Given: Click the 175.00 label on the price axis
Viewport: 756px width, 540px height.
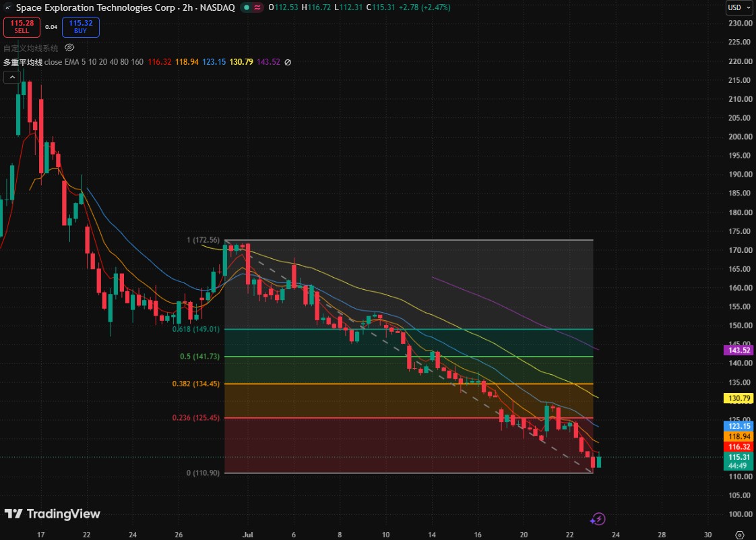Looking at the screenshot, I should point(741,231).
